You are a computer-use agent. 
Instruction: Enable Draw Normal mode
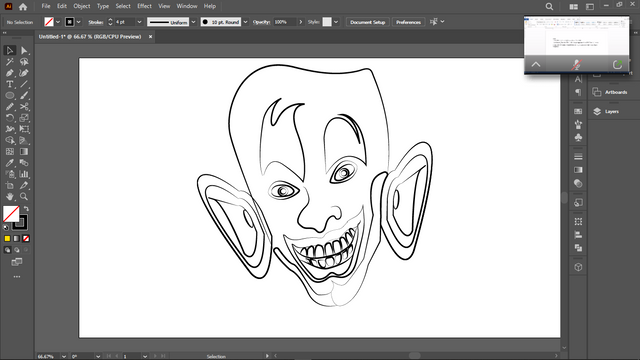point(7,250)
